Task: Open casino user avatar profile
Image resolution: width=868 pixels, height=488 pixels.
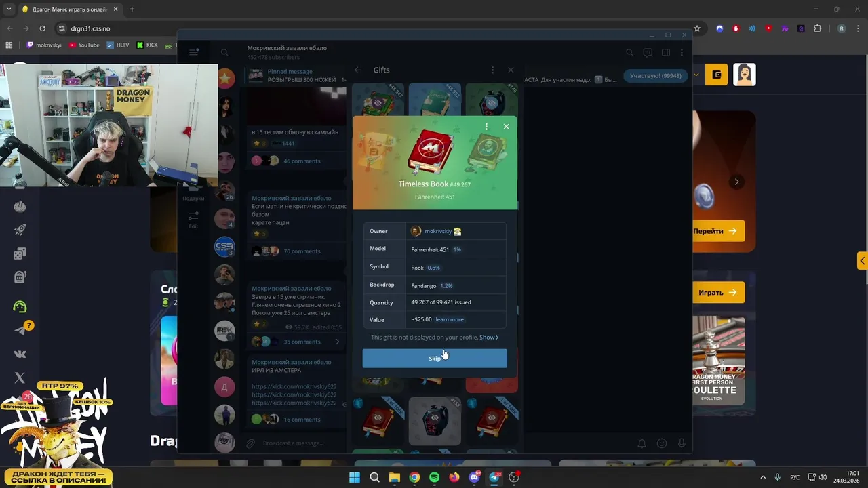Action: [x=745, y=75]
